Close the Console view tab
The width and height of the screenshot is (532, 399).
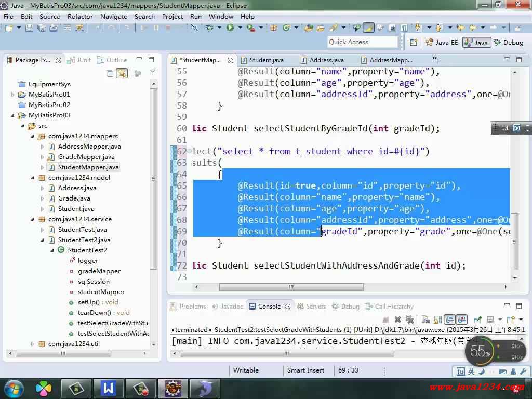coord(287,307)
